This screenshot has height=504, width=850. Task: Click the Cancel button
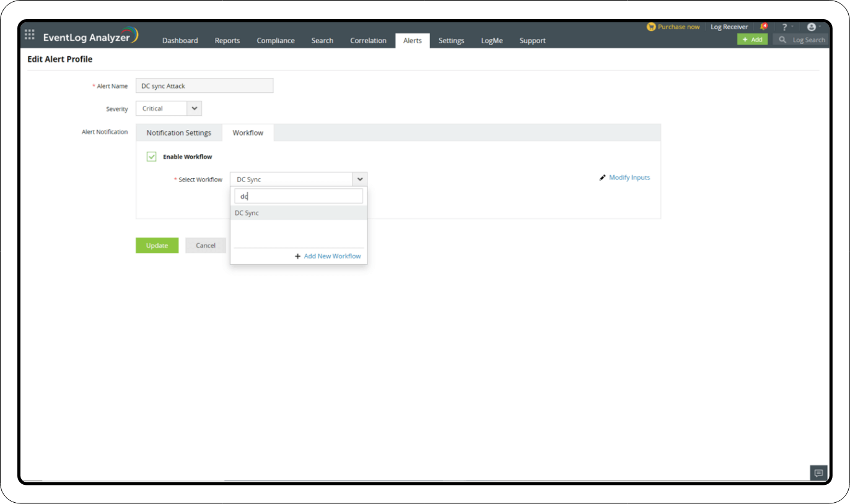tap(206, 246)
